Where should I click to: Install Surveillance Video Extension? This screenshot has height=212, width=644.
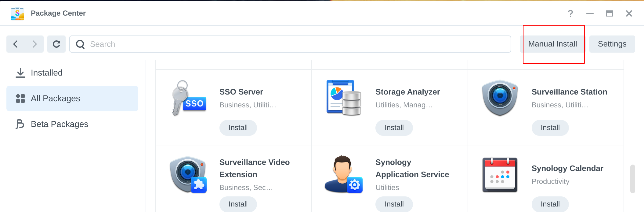[x=238, y=204]
